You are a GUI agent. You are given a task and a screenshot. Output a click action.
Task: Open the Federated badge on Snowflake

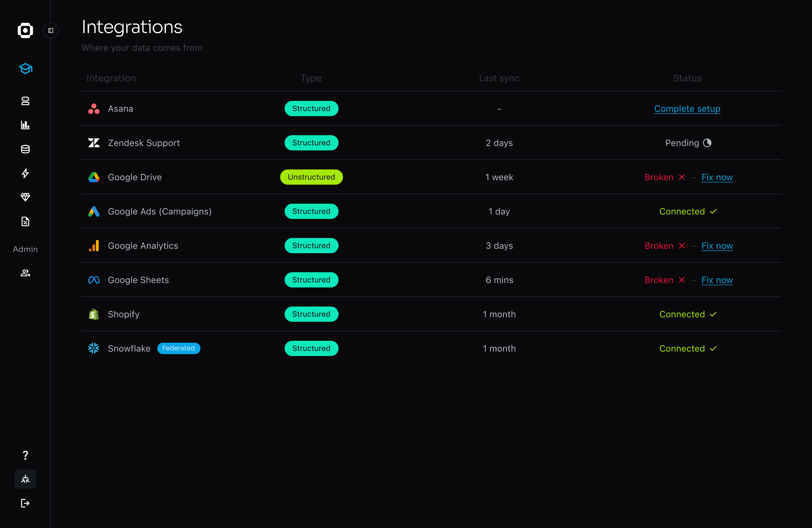[x=178, y=348]
